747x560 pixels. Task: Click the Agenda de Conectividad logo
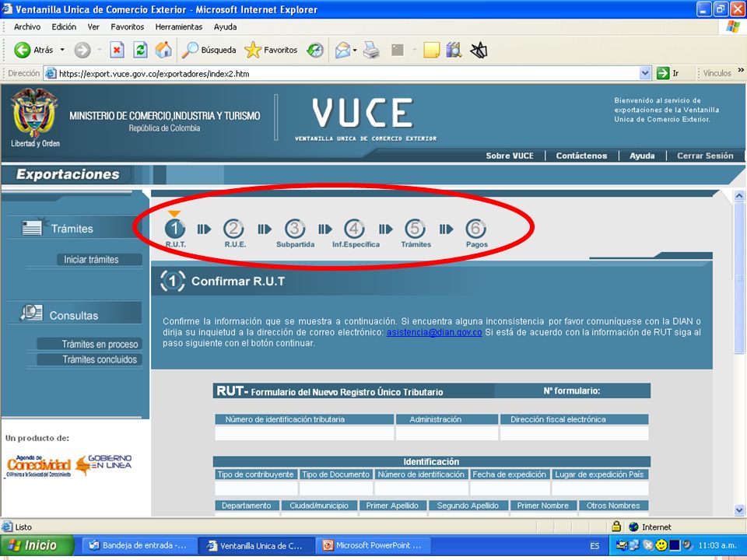point(39,466)
